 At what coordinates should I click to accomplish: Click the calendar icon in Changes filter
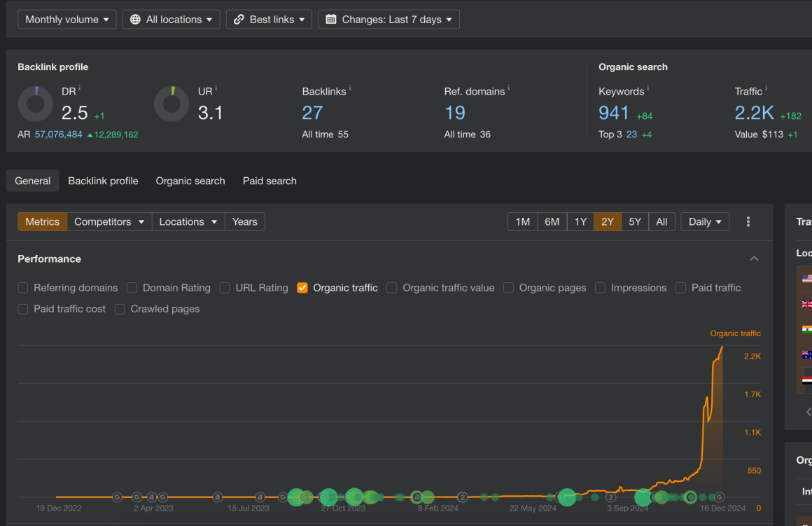click(x=332, y=19)
